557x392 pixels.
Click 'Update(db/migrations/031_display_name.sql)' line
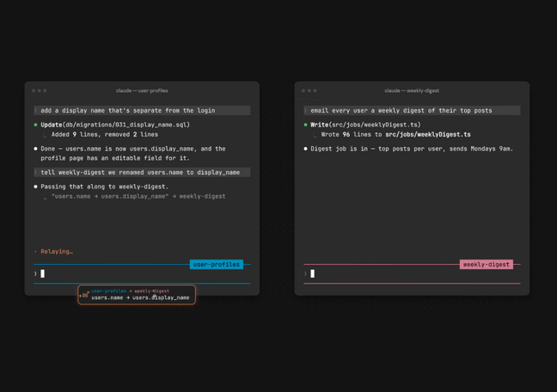(115, 125)
